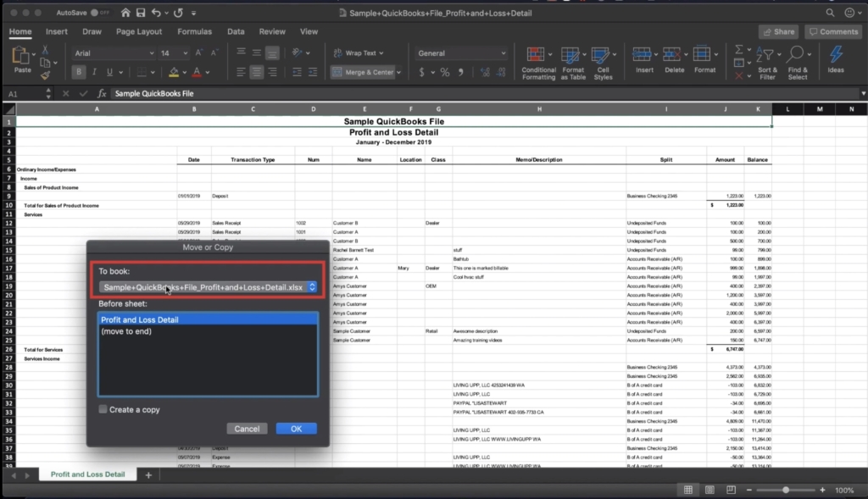Open Sort & Filter
The height and width of the screenshot is (499, 868).
pyautogui.click(x=767, y=63)
